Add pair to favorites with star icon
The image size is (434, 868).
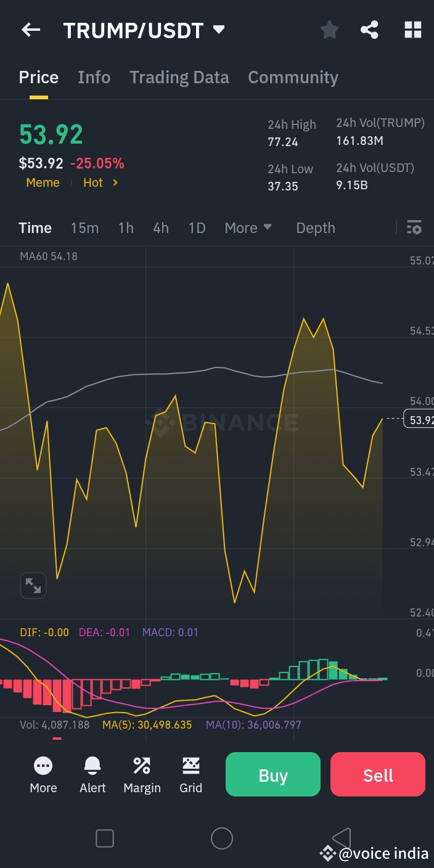tap(330, 30)
